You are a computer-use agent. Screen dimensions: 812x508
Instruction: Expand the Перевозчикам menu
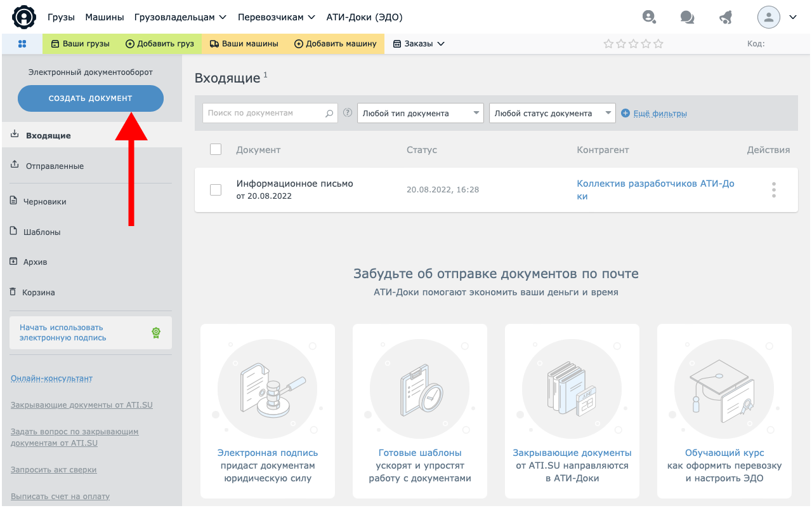[277, 17]
